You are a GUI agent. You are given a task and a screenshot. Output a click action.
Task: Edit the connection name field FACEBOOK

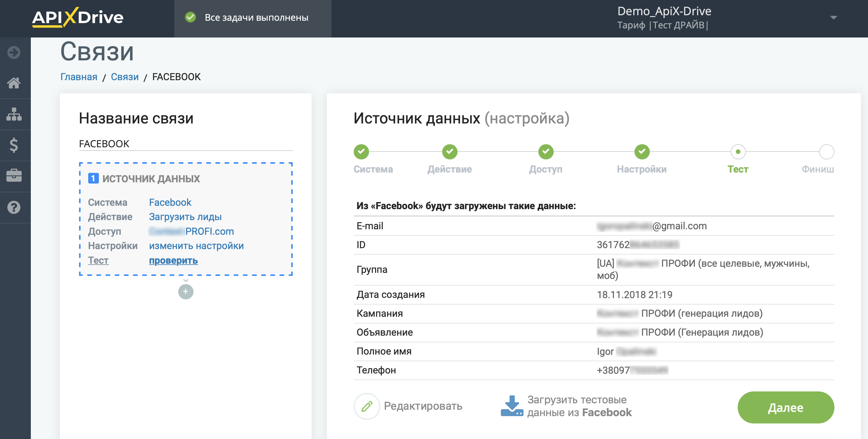[186, 144]
